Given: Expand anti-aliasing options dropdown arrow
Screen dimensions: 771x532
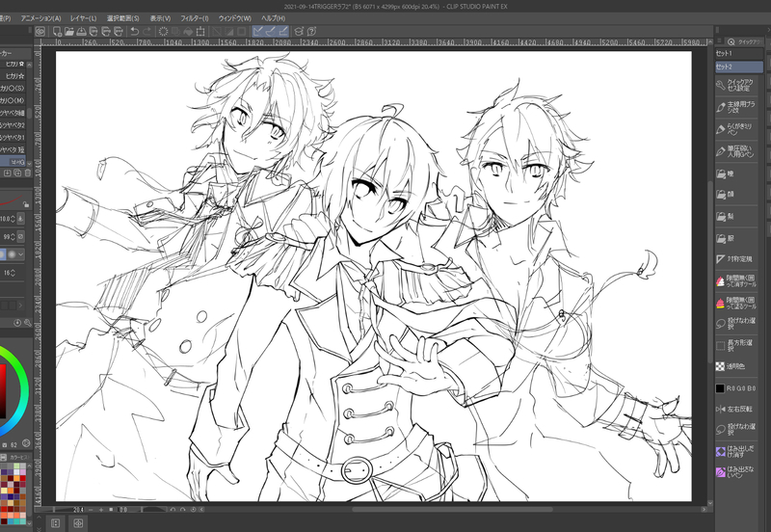Looking at the screenshot, I should [x=20, y=254].
